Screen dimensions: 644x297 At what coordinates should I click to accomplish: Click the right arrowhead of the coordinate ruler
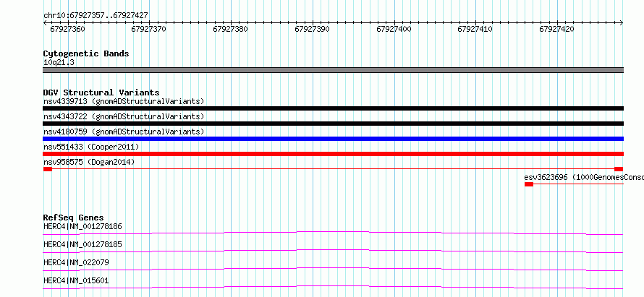(x=622, y=22)
